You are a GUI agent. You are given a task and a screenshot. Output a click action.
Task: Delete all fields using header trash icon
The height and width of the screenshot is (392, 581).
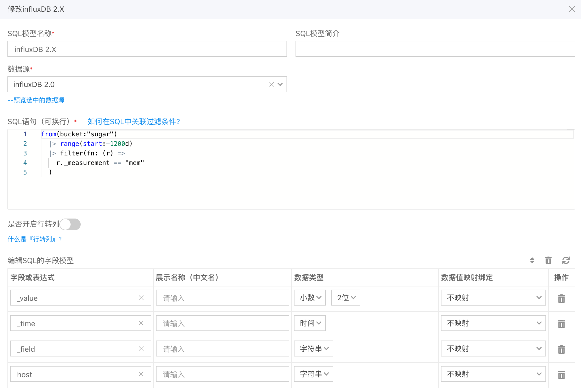tap(548, 260)
